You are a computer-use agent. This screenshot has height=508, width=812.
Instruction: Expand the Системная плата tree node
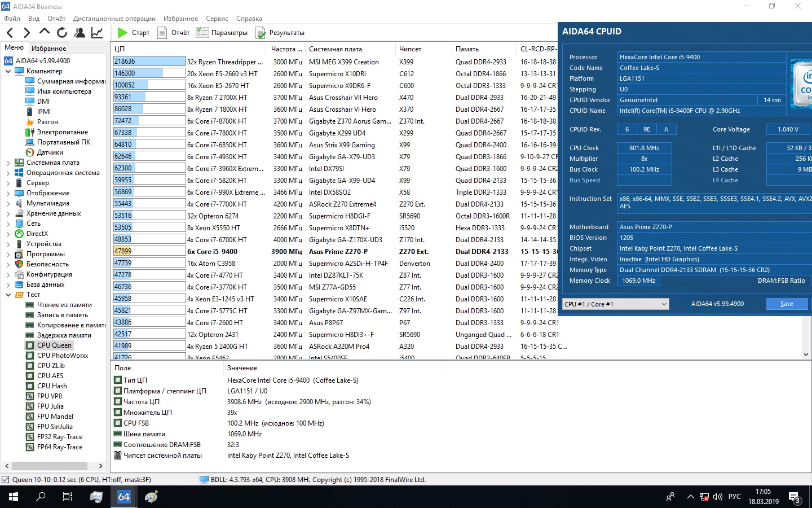[8, 163]
